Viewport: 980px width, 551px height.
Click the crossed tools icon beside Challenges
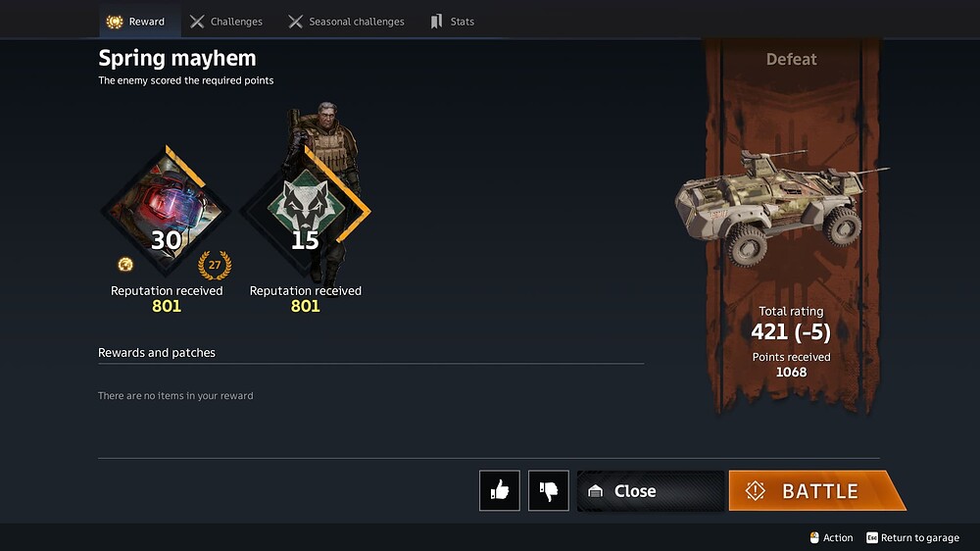197,22
